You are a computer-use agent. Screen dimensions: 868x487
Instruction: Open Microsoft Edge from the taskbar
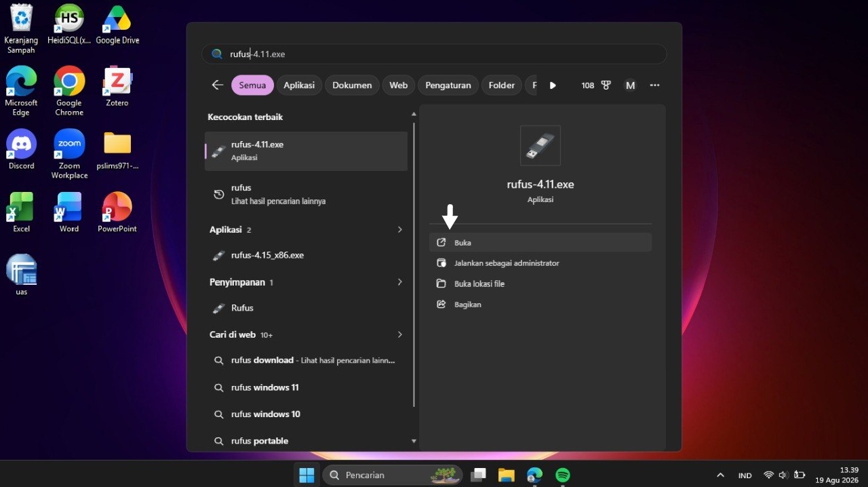(x=535, y=475)
